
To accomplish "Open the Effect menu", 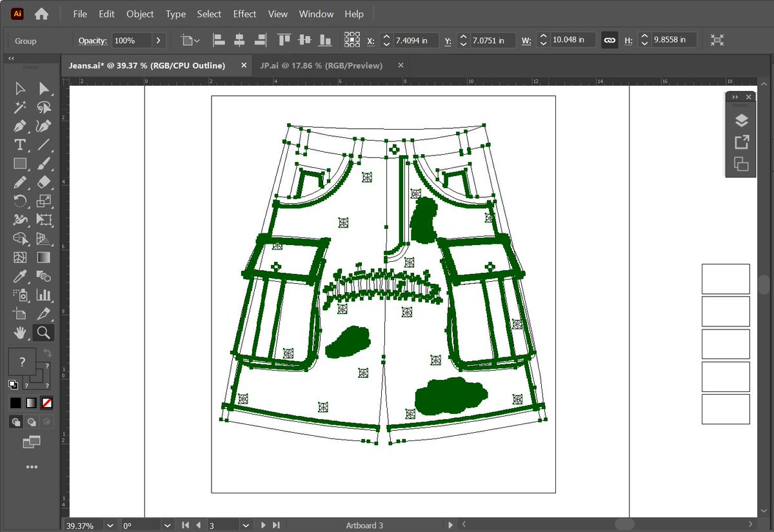I will tap(244, 14).
